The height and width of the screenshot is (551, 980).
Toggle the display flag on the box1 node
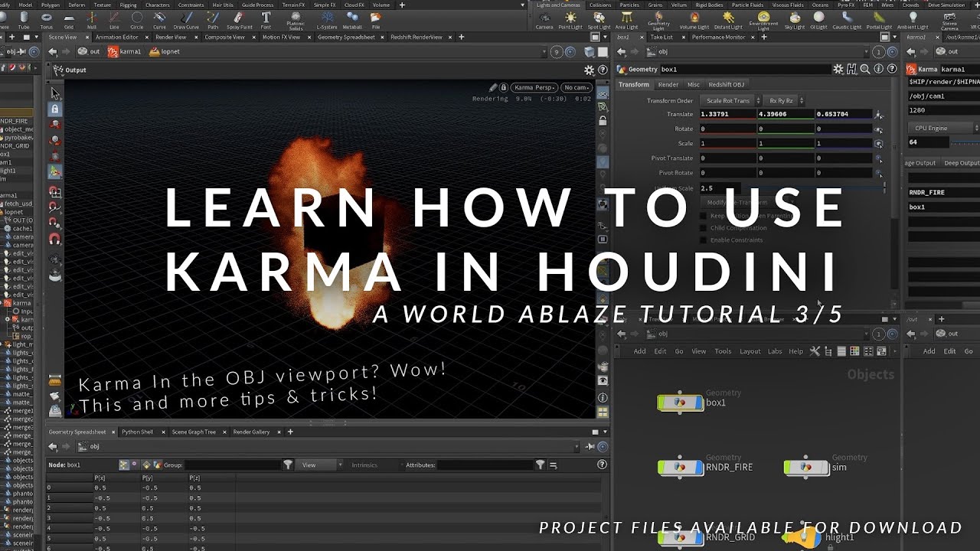[699, 403]
